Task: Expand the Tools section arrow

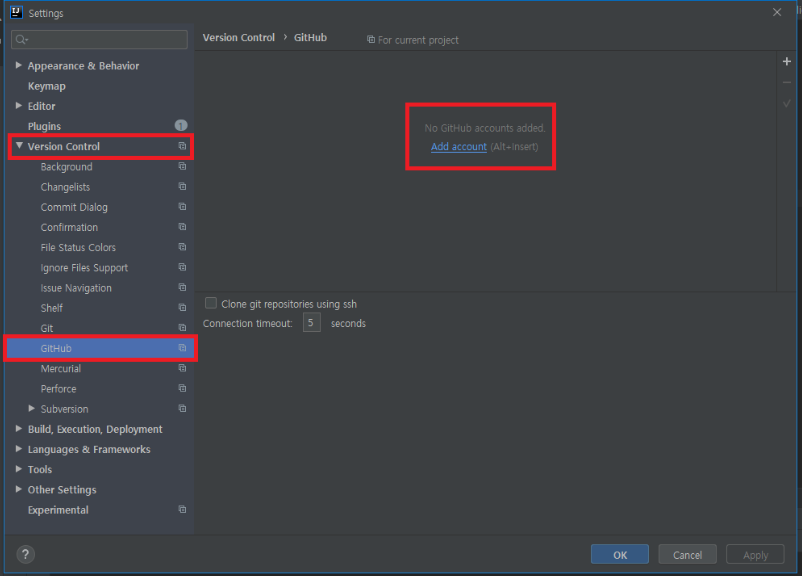Action: (19, 469)
